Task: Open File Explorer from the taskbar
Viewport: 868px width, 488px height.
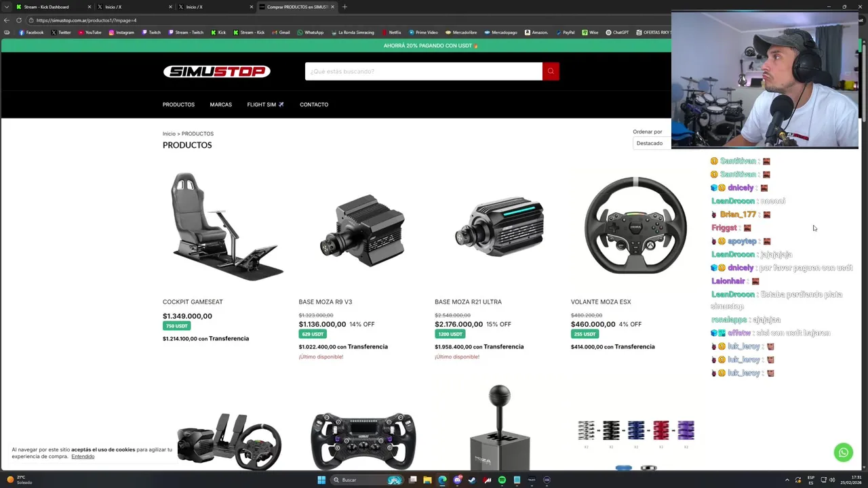Action: 427,480
